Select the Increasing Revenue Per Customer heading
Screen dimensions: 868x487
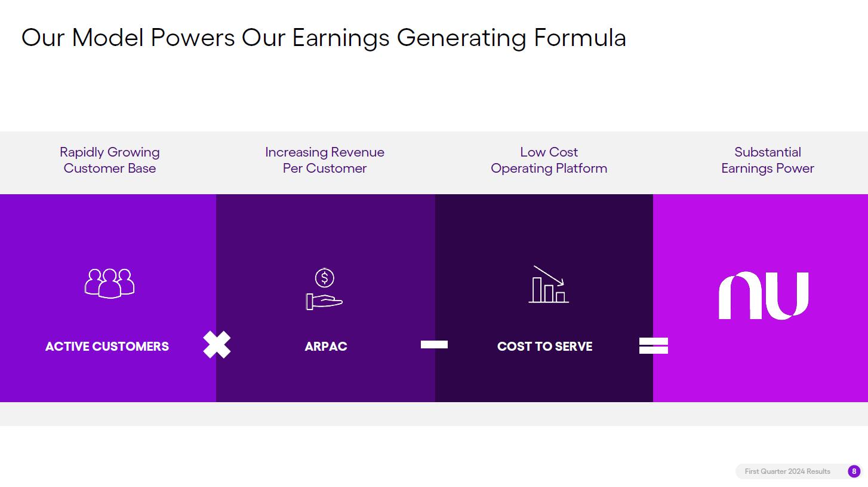(x=325, y=160)
